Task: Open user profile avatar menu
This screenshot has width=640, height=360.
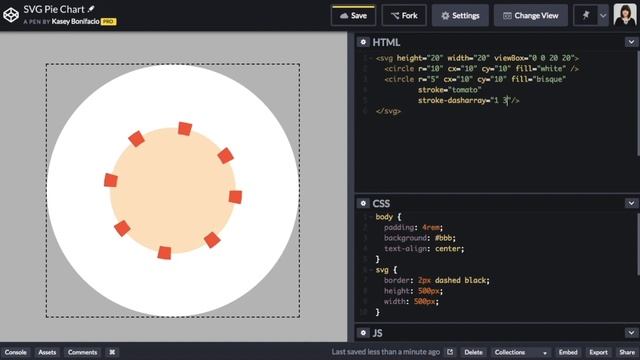Action: (624, 15)
